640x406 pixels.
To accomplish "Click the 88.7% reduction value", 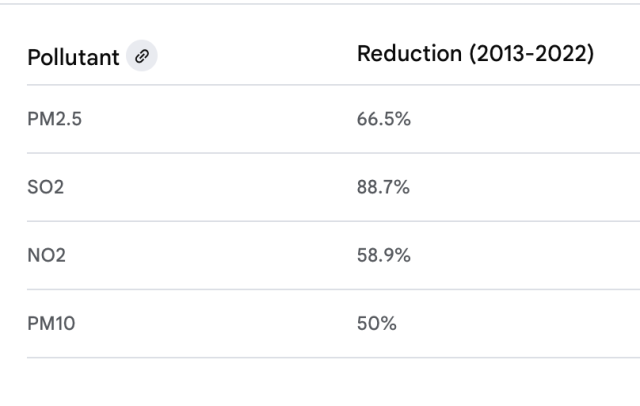I will 384,187.
